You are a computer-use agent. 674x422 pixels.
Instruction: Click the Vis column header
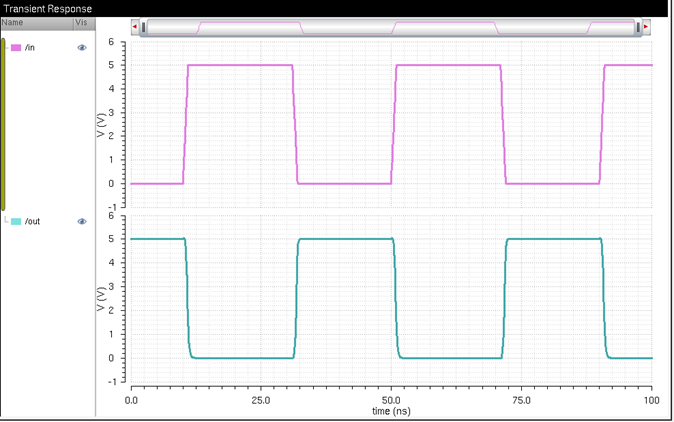click(x=84, y=23)
